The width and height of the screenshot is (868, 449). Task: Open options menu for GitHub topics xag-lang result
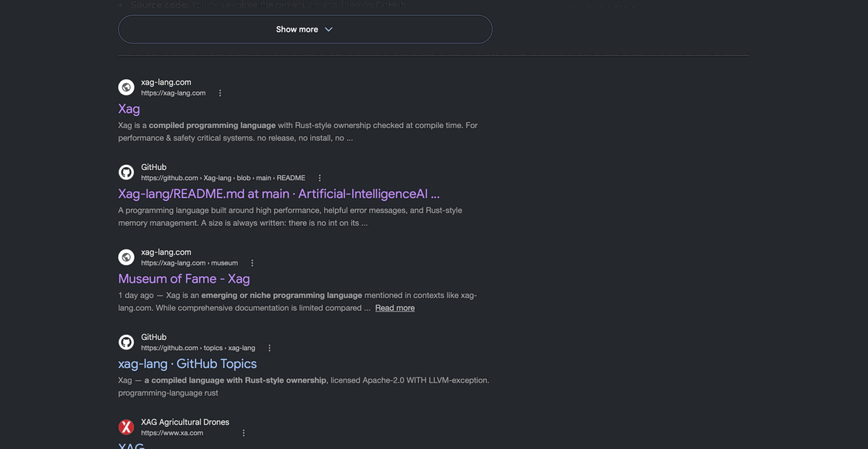(270, 348)
